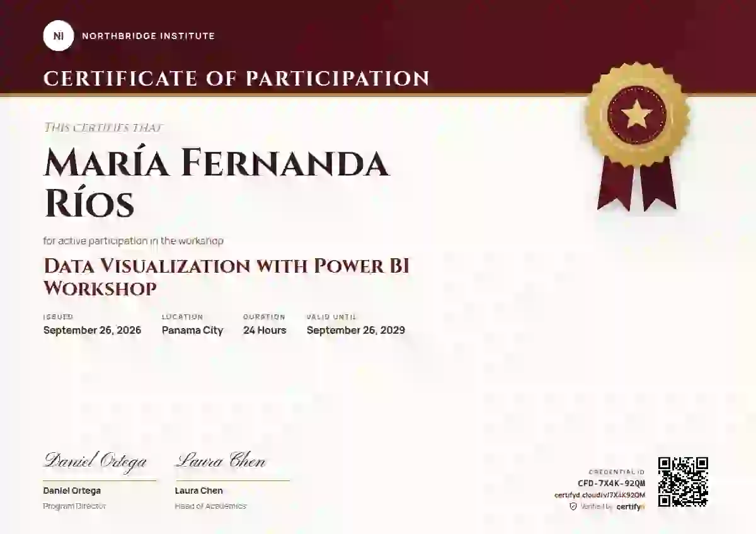Click the NI circular logo badge

click(x=59, y=36)
